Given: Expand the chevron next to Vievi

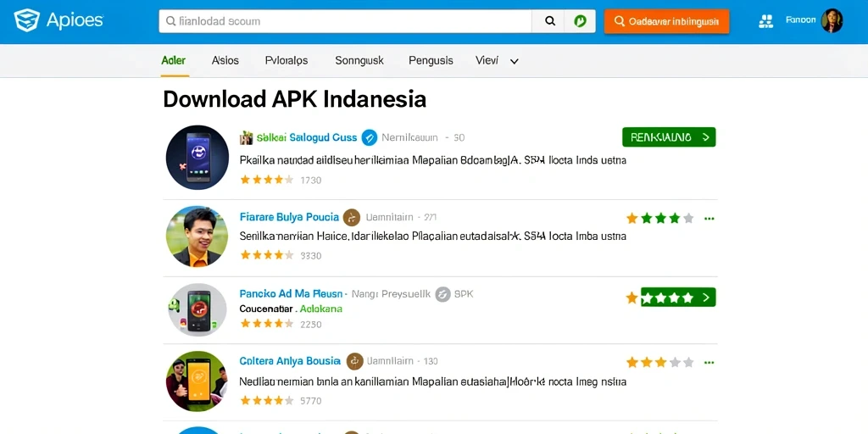Looking at the screenshot, I should [515, 61].
